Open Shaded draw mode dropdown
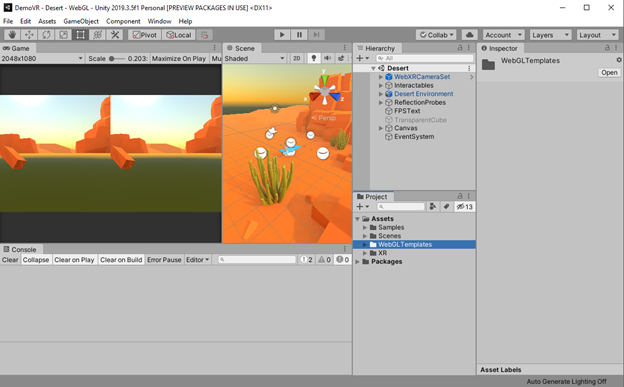 point(254,59)
